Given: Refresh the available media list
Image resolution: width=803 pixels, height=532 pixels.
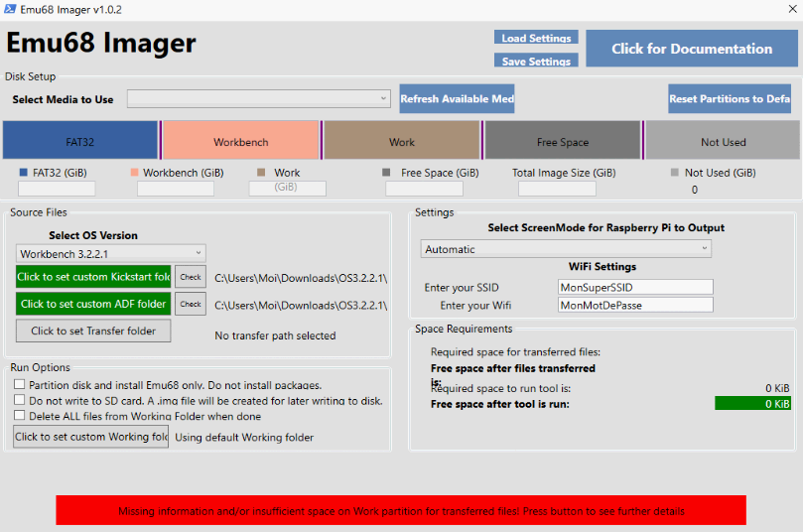Looking at the screenshot, I should (x=457, y=98).
